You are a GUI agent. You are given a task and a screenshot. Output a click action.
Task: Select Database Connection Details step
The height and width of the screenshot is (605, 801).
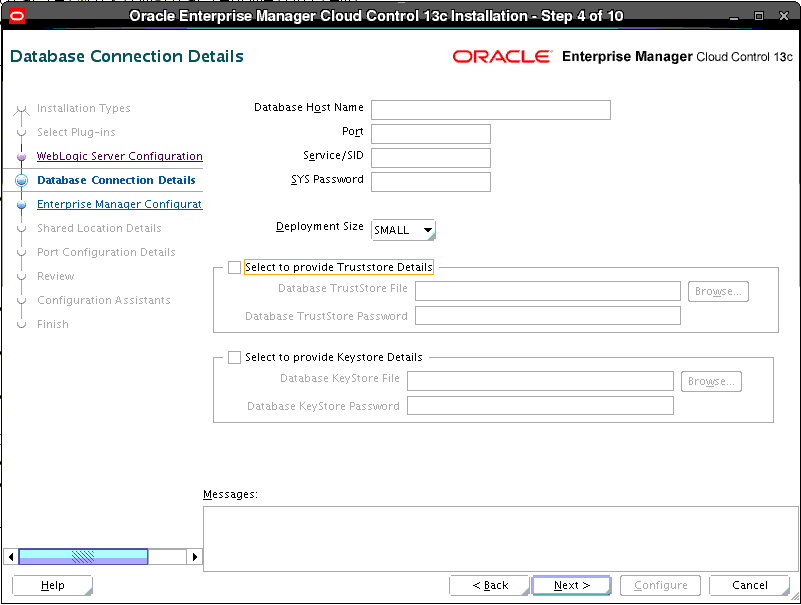116,180
